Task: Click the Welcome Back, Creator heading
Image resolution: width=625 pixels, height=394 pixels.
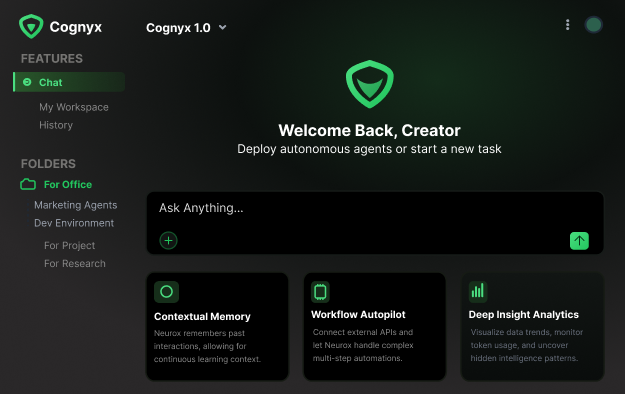Action: pos(369,130)
